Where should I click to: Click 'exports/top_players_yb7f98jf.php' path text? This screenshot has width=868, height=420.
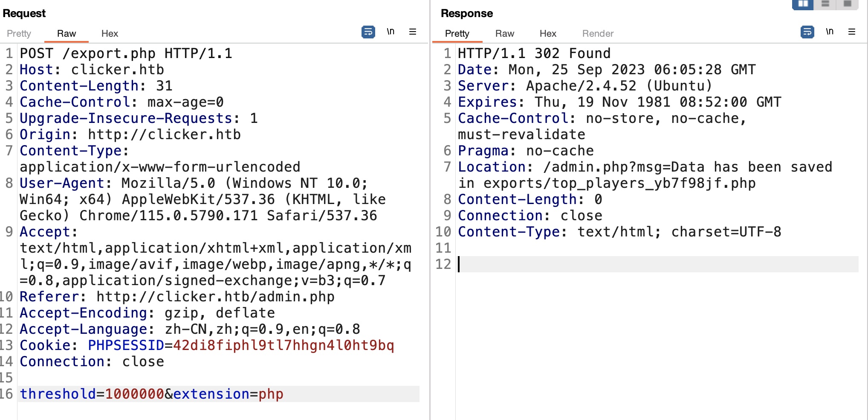click(619, 183)
